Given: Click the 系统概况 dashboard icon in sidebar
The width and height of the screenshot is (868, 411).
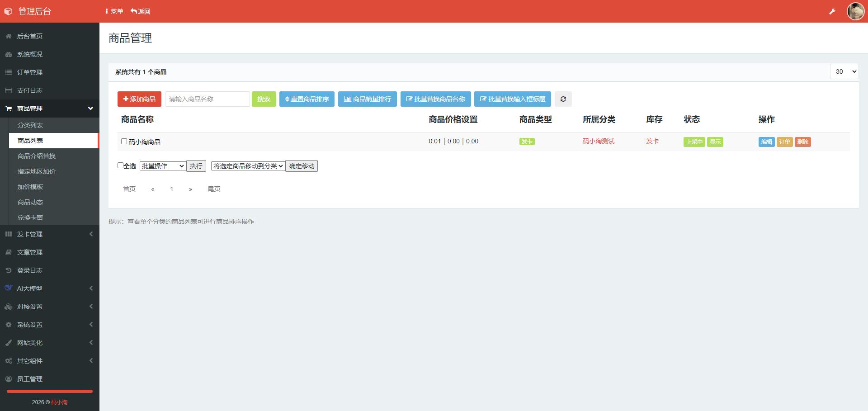Looking at the screenshot, I should point(9,54).
